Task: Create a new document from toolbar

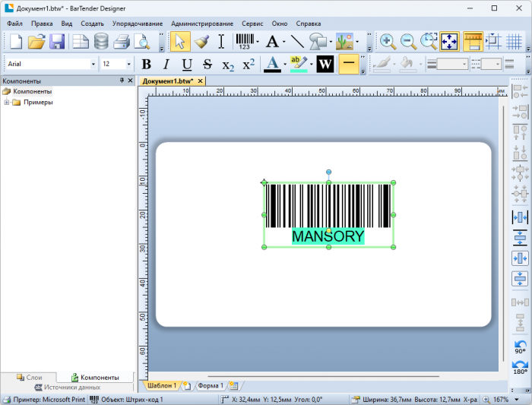Action: click(x=15, y=42)
